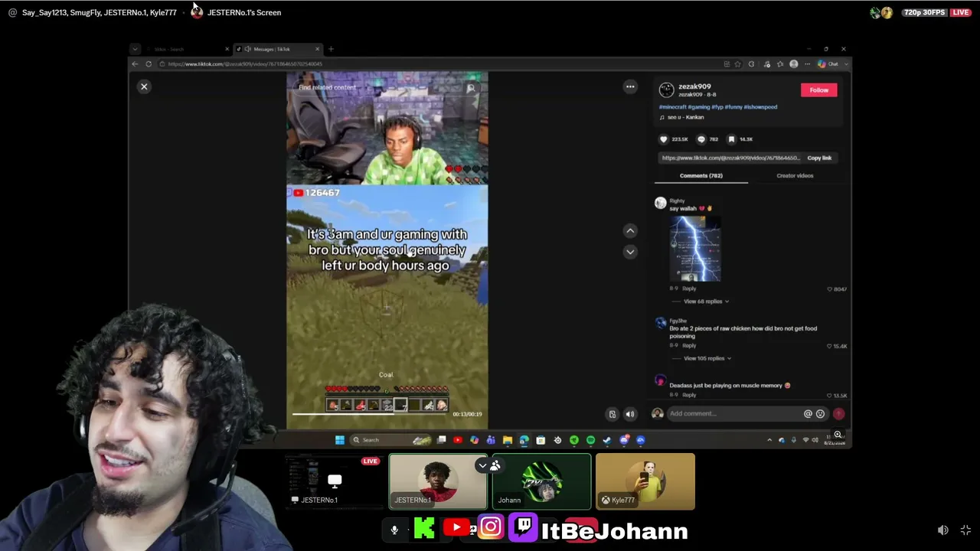Viewport: 980px width, 551px height.
Task: Open Discord from the taskbar
Action: 624,440
